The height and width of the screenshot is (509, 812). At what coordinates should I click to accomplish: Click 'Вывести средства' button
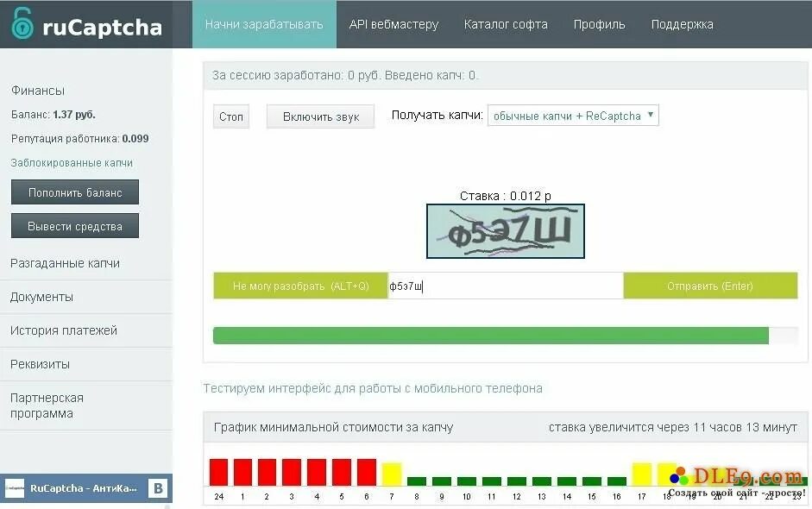pos(75,226)
